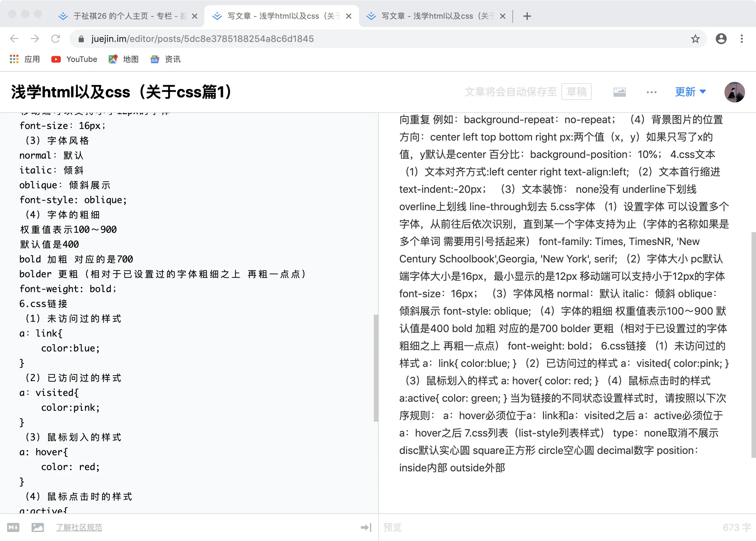Open the 了解社区规范 link
The height and width of the screenshot is (541, 756).
(79, 527)
